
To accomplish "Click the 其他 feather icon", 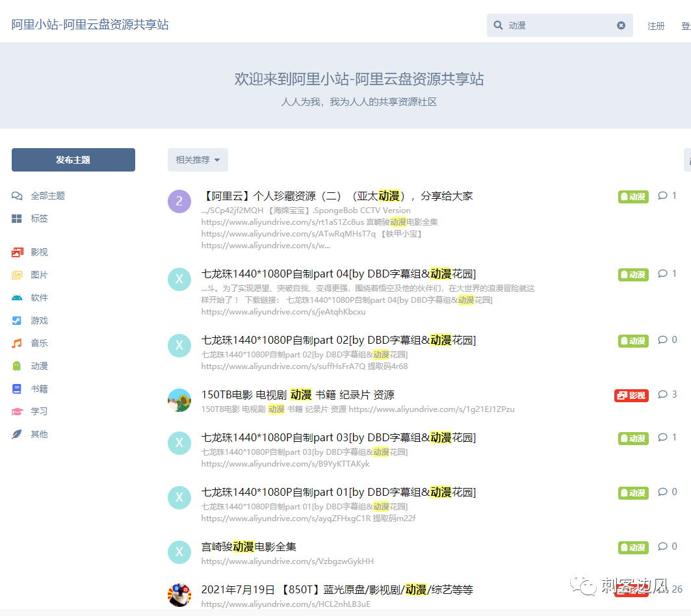I will pyautogui.click(x=17, y=434).
